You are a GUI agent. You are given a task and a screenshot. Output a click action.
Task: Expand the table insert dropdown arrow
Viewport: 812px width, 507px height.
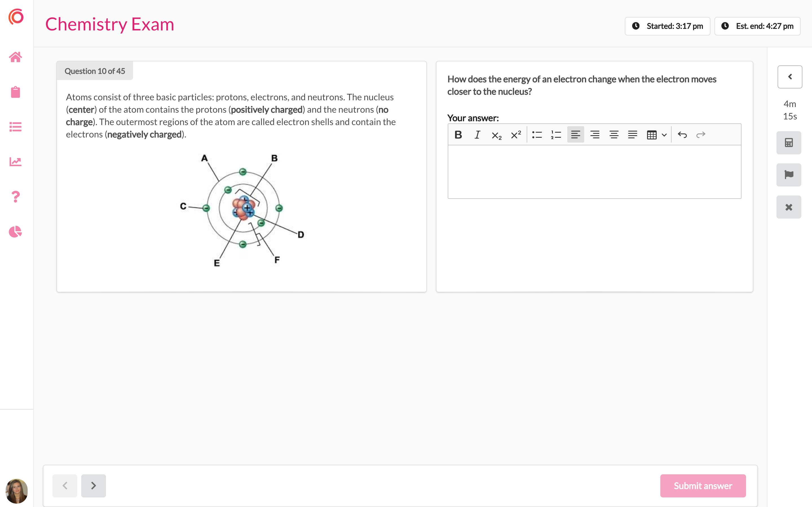pyautogui.click(x=664, y=135)
